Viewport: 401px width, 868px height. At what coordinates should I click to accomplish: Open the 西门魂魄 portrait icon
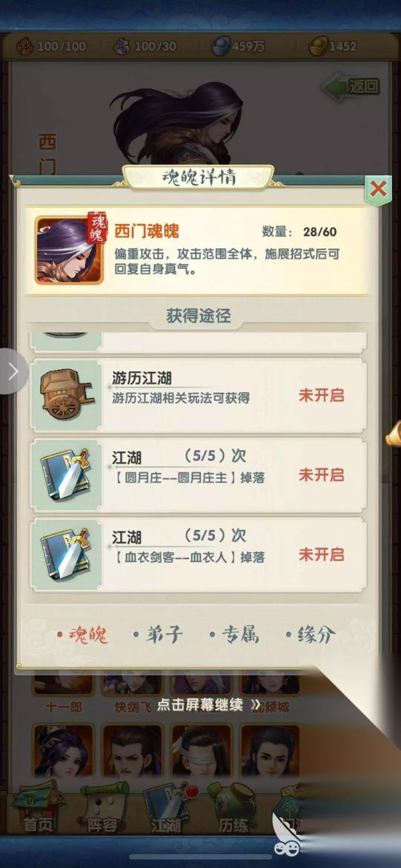[69, 250]
